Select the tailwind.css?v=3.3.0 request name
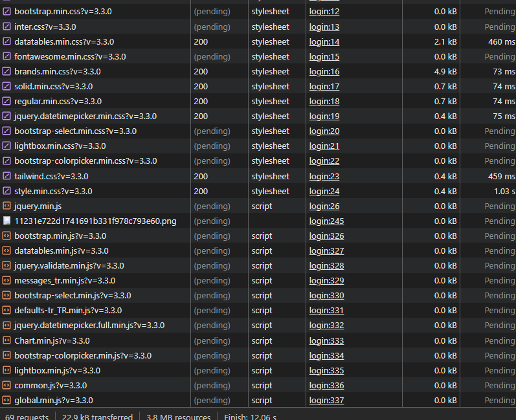 tap(51, 176)
